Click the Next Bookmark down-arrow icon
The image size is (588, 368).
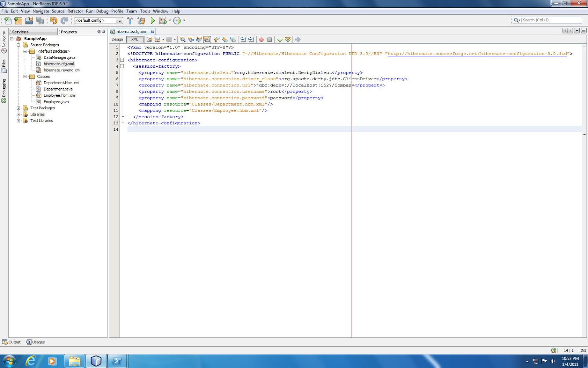point(225,39)
